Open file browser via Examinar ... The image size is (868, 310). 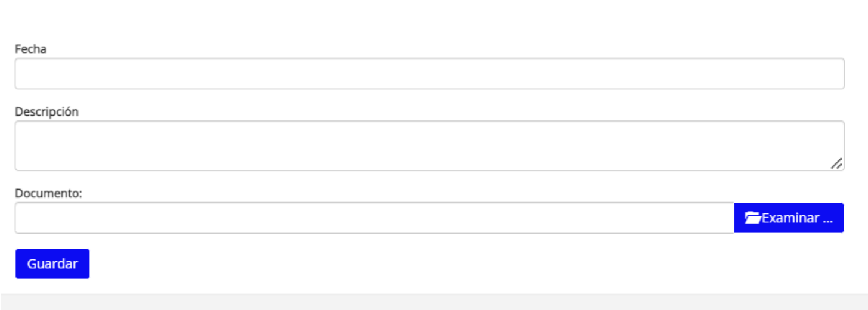pyautogui.click(x=789, y=218)
